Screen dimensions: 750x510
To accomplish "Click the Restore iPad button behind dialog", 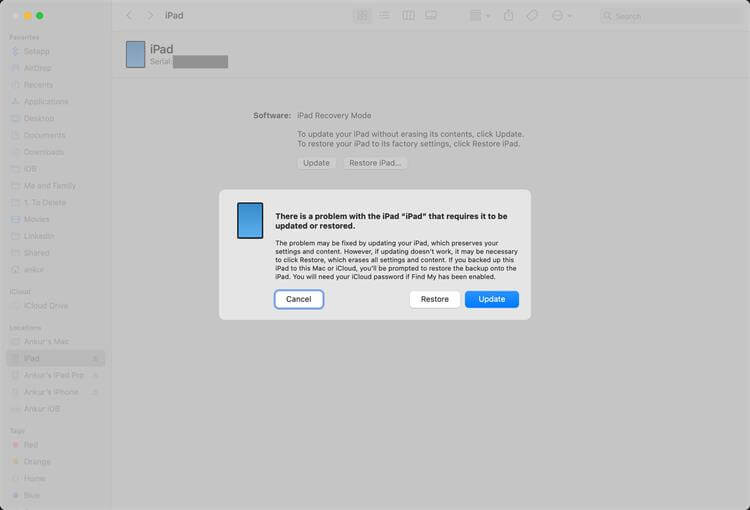I will 375,163.
